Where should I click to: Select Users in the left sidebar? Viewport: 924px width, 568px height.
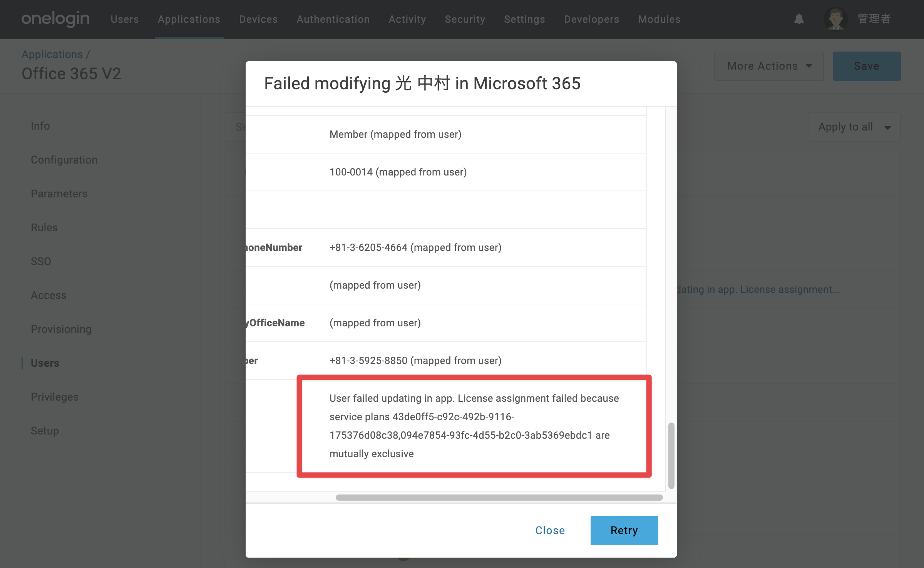45,363
